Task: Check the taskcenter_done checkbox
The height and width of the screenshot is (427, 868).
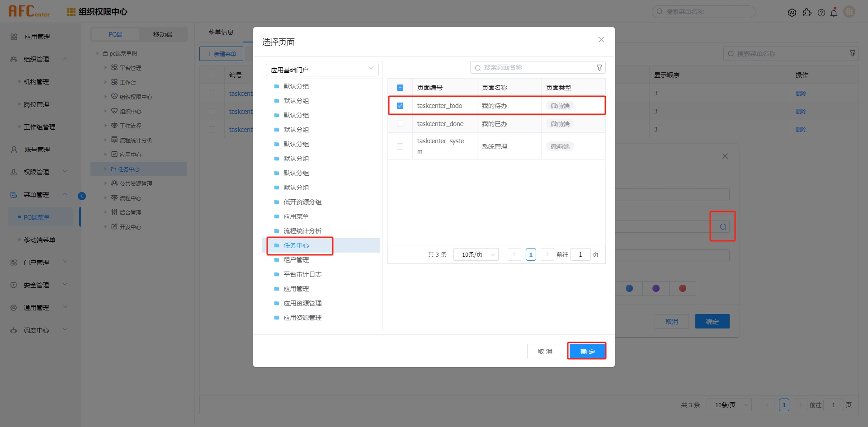Action: coord(400,123)
